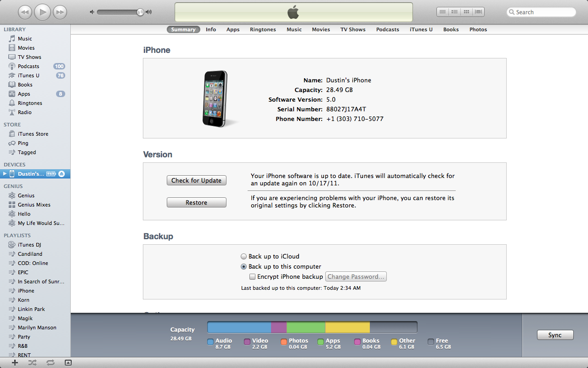Switch to the Info tab
Screen dimensions: 588x368
coord(211,29)
